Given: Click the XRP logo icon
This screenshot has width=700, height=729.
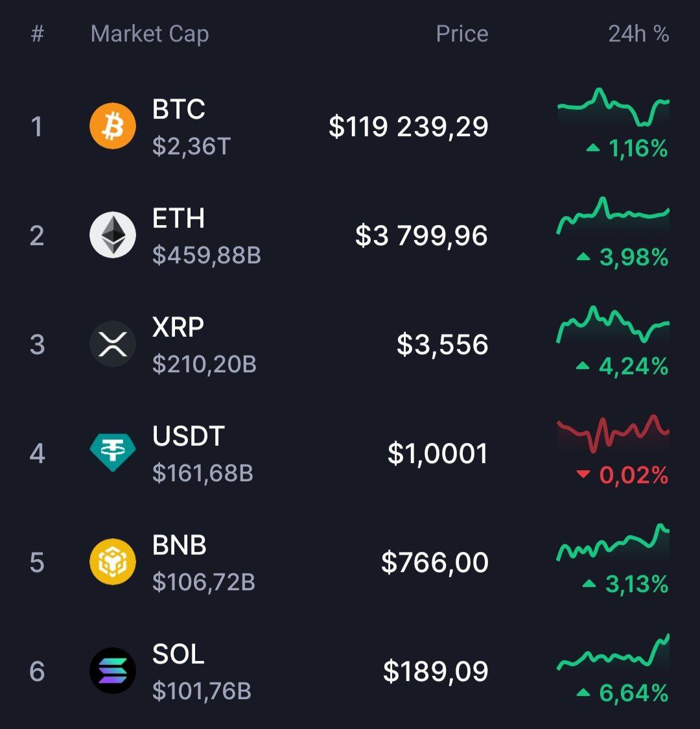Looking at the screenshot, I should [x=112, y=344].
